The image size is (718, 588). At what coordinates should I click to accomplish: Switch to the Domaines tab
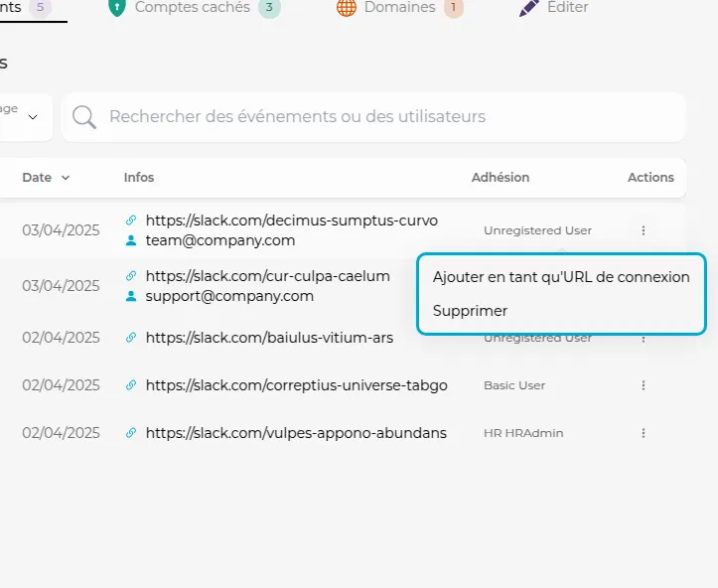400,7
